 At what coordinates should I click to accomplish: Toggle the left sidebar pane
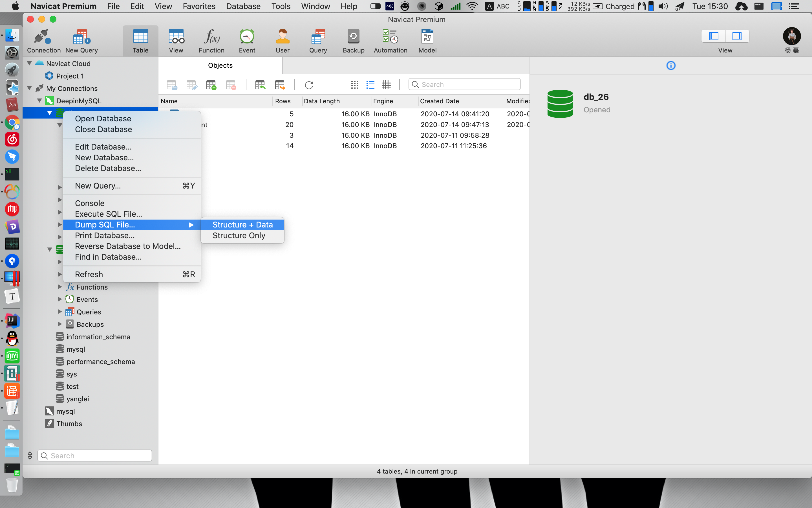713,36
